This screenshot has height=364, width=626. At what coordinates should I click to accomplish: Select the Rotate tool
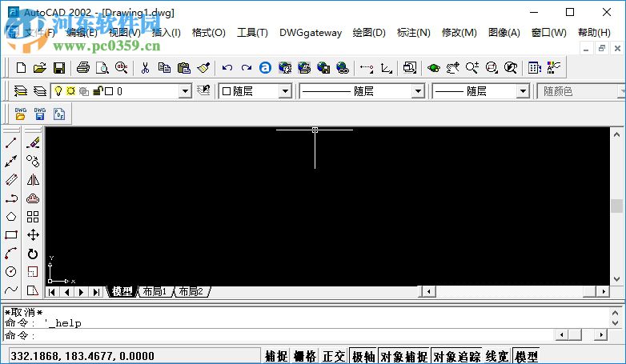33,254
